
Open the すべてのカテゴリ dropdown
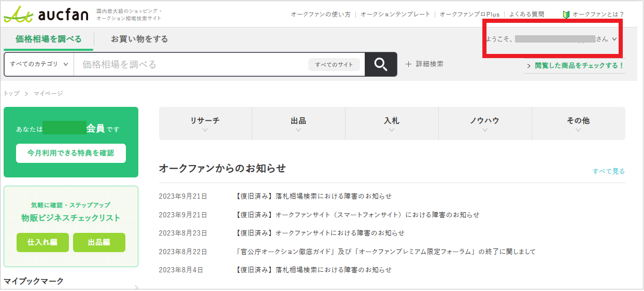[39, 64]
